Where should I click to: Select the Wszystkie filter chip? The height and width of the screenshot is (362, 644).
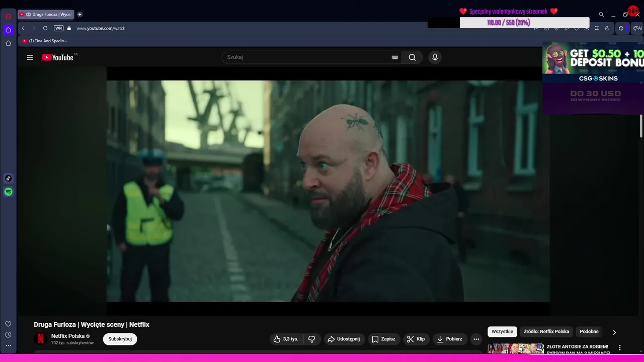pos(502,332)
